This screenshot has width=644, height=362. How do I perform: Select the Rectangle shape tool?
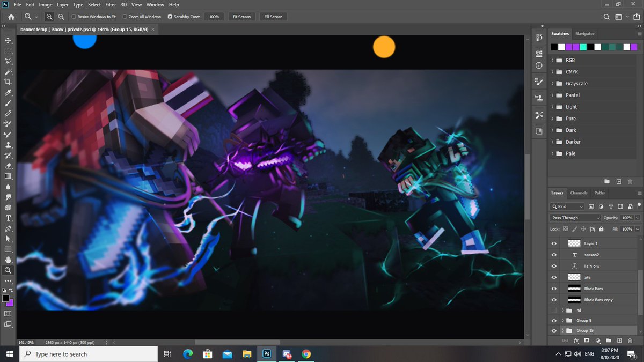tap(8, 249)
